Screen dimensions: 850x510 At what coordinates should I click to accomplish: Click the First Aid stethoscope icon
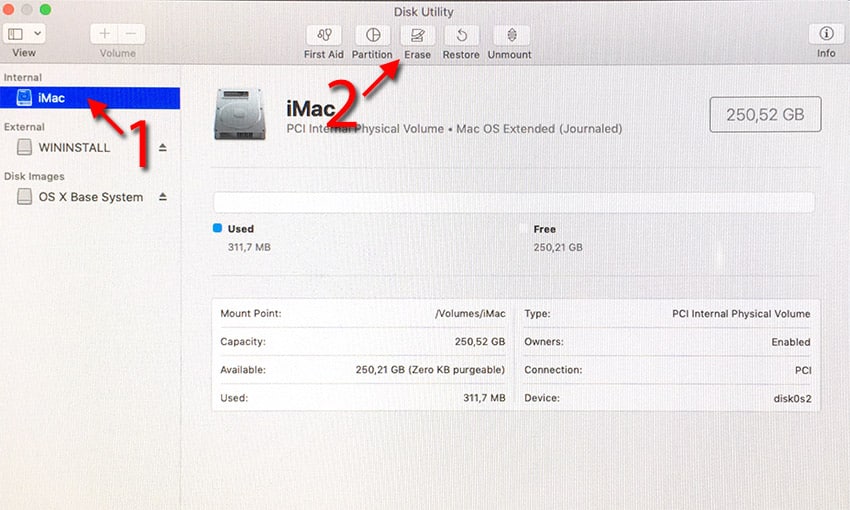(324, 34)
